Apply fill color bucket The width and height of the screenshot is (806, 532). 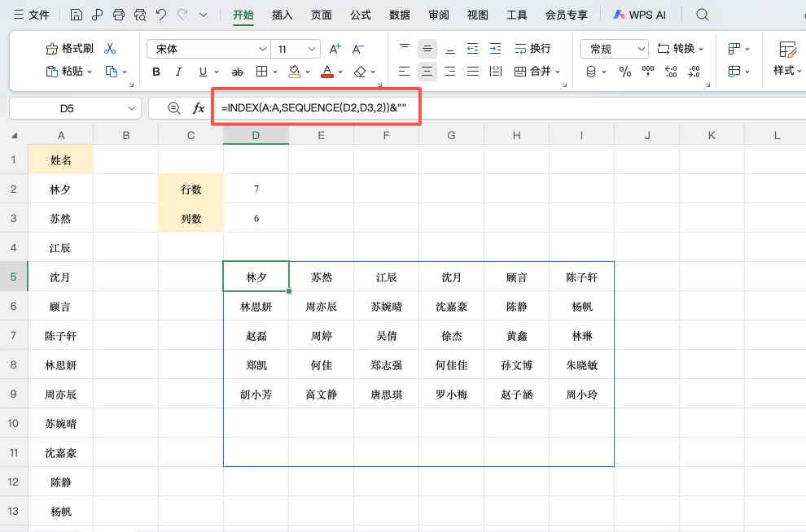pyautogui.click(x=295, y=72)
